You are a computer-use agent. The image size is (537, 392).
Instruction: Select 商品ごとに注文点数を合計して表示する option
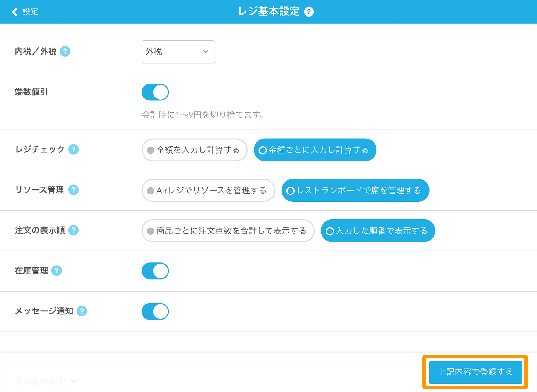click(x=228, y=231)
